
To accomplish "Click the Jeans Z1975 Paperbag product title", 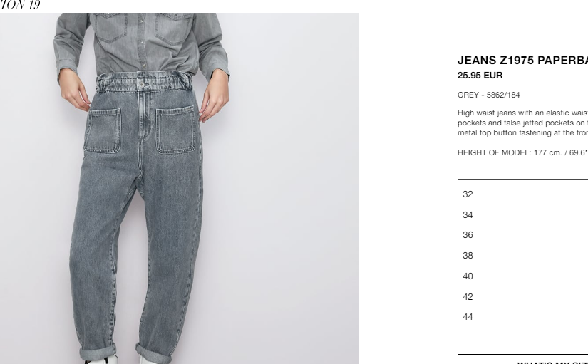I will [x=522, y=61].
